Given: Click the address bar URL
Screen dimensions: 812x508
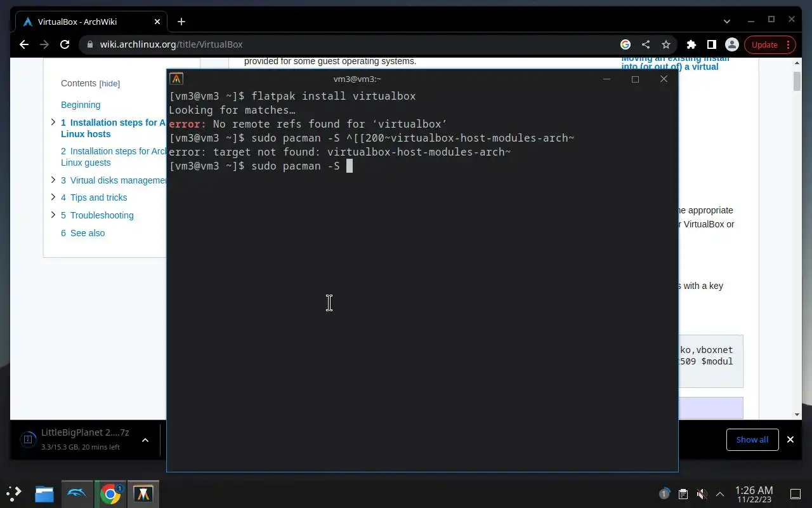Looking at the screenshot, I should (171, 44).
